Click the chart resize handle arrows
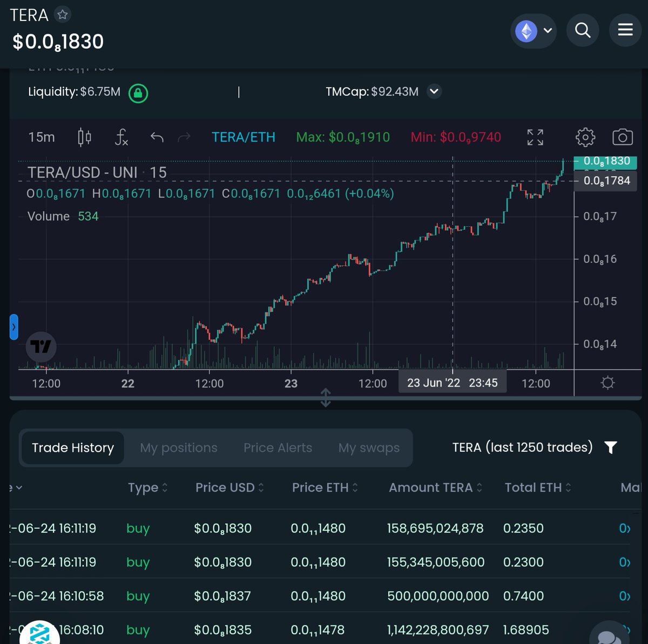Viewport: 648px width, 644px height. pos(325,398)
